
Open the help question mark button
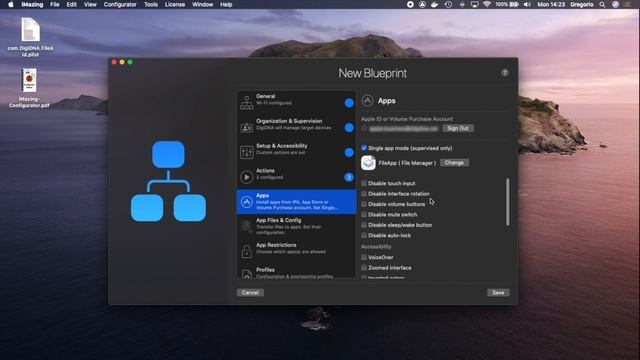pos(505,73)
